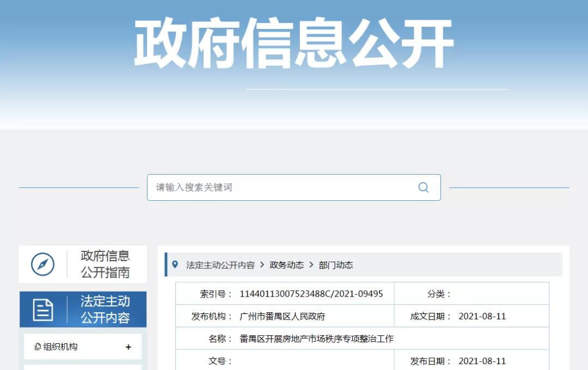This screenshot has height=370, width=588.
Task: Click the title 番禺区开展房地产市场秩序专项整治工作
Action: (316, 338)
